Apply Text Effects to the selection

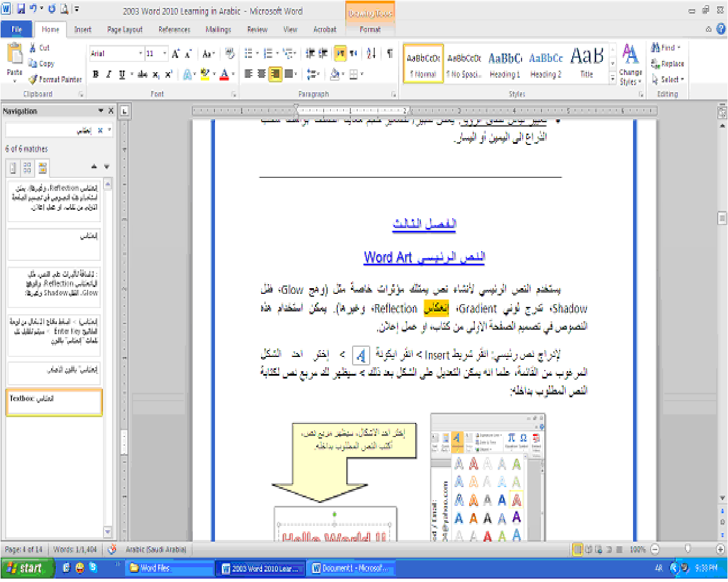187,74
